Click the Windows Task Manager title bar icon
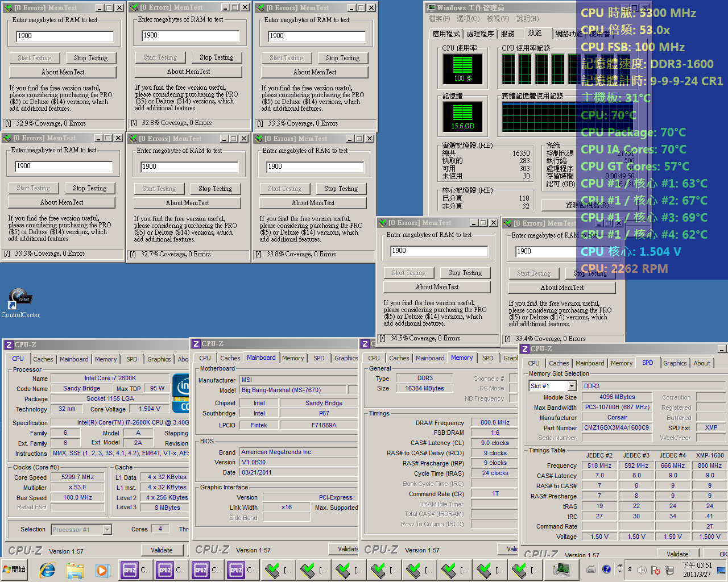728x582 pixels. (431, 8)
